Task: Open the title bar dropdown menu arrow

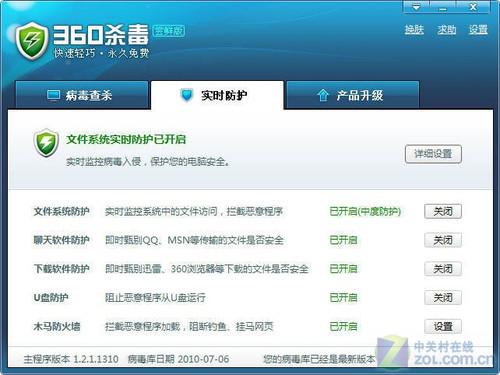Action: pos(416,7)
